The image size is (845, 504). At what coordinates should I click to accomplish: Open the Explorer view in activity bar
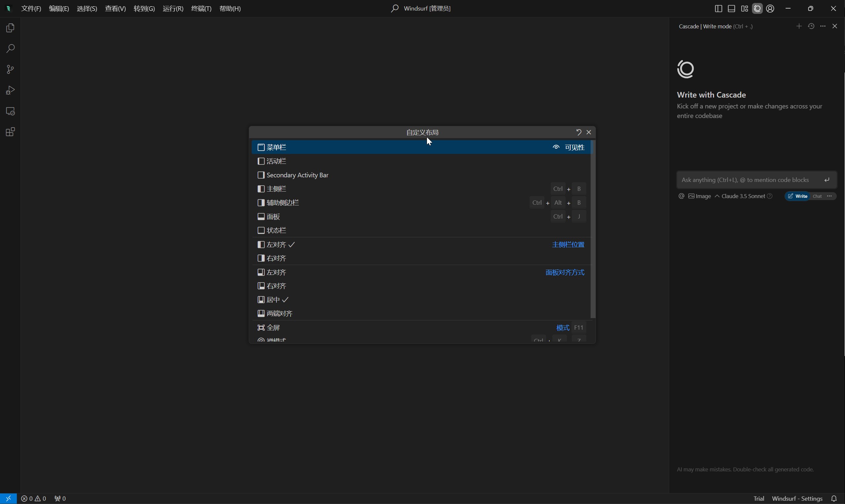[x=10, y=28]
